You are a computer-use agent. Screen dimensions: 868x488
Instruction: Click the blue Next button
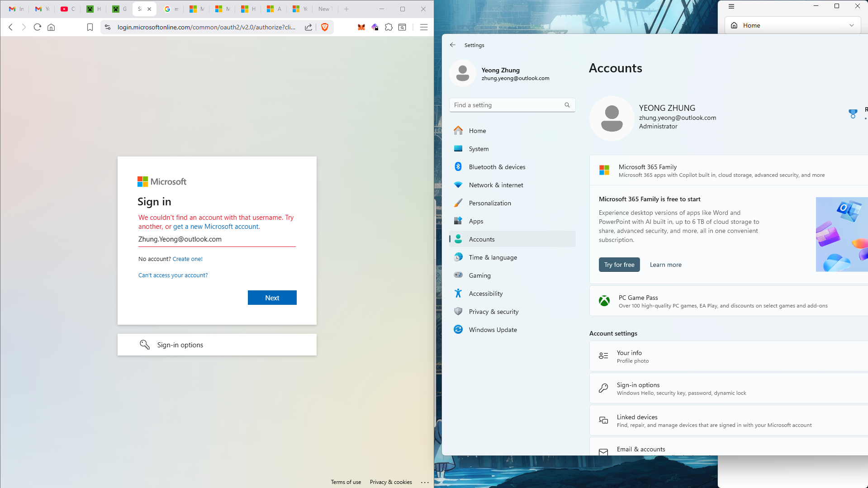272,298
